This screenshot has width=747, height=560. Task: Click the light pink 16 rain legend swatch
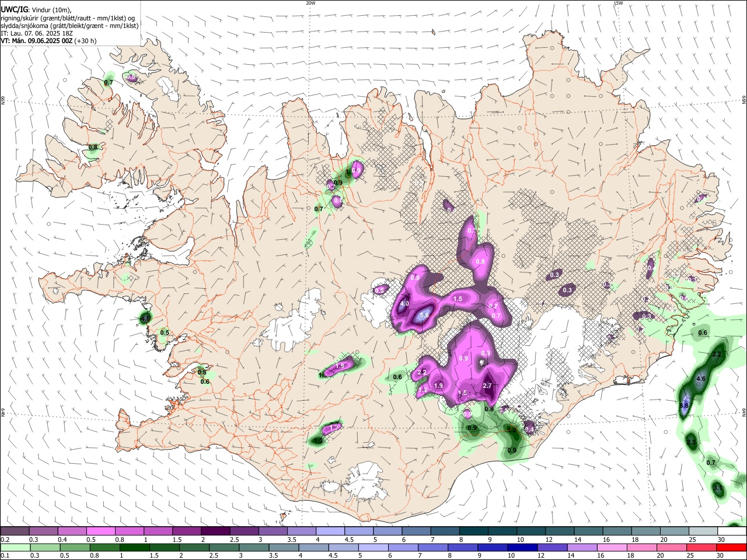(x=611, y=547)
